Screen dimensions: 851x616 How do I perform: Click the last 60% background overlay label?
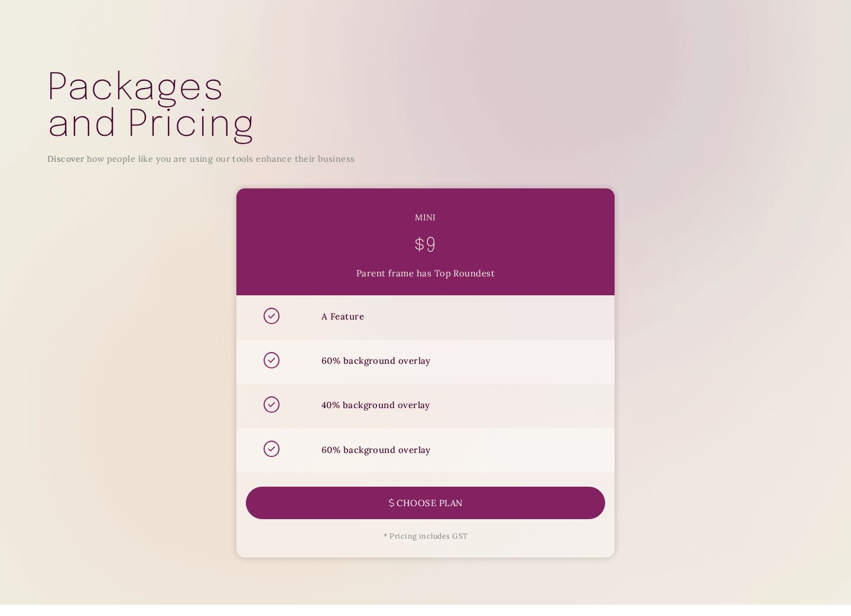(x=376, y=449)
